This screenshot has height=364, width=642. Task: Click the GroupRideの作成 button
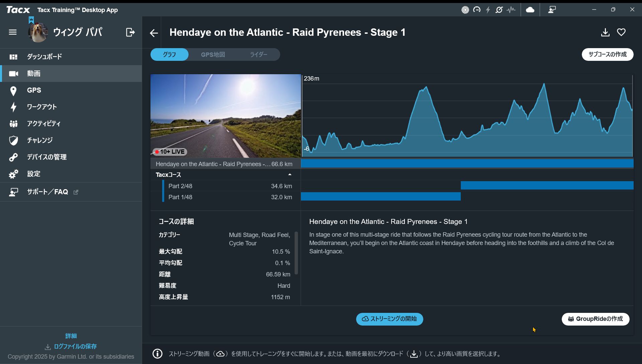(596, 319)
